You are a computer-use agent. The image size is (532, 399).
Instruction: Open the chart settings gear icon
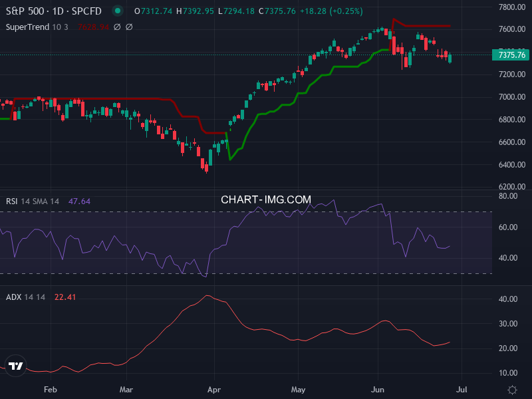tap(512, 390)
